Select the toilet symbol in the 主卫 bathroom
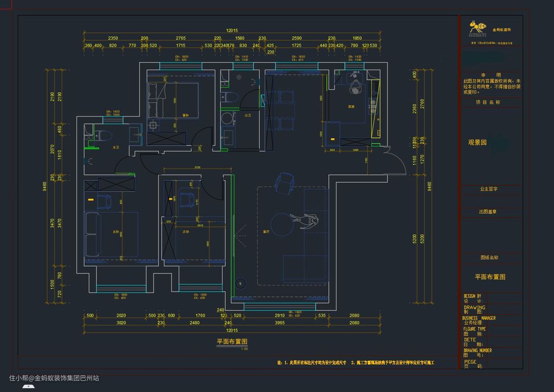This screenshot has width=554, height=392. (x=105, y=135)
